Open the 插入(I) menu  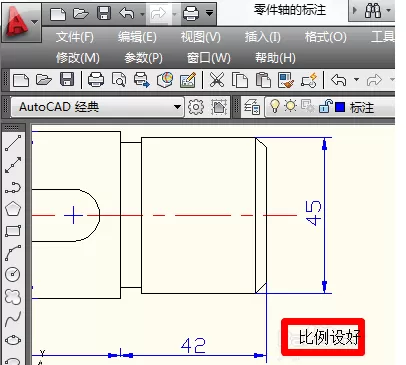coord(263,37)
